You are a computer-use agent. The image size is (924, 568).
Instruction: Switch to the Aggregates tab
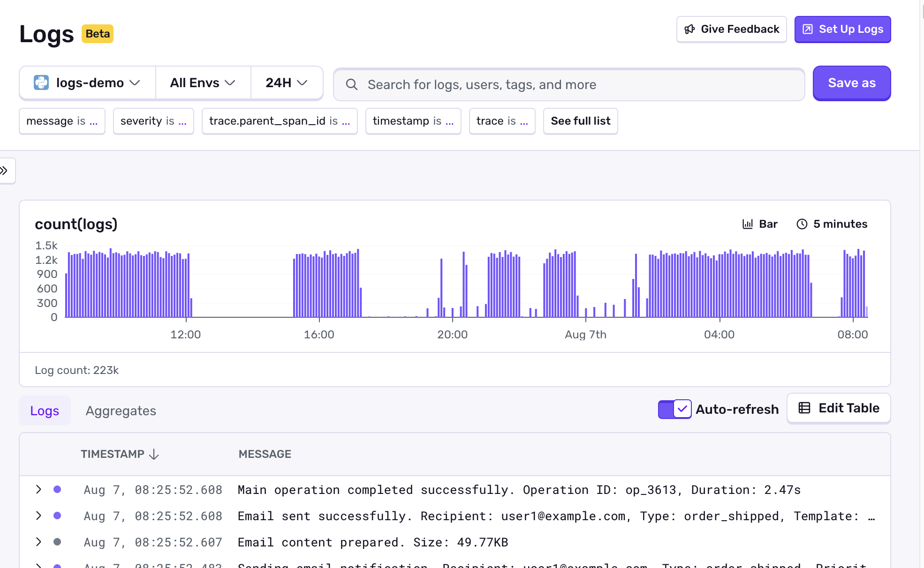tap(121, 411)
